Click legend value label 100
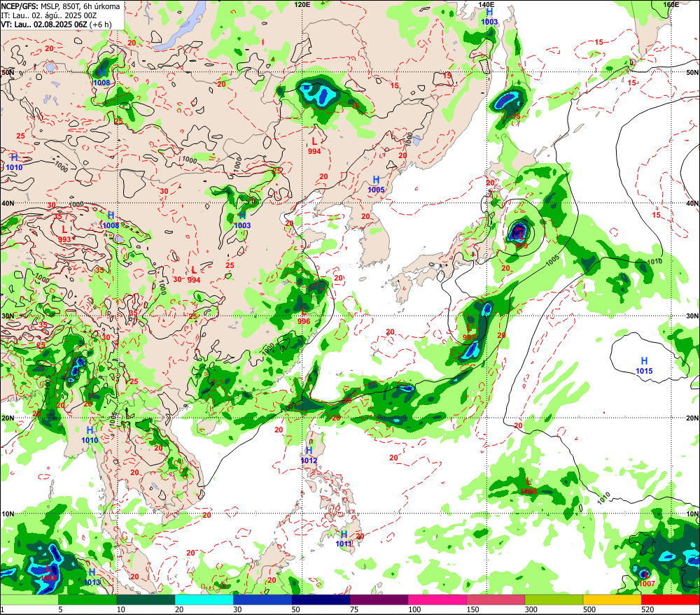 (414, 609)
